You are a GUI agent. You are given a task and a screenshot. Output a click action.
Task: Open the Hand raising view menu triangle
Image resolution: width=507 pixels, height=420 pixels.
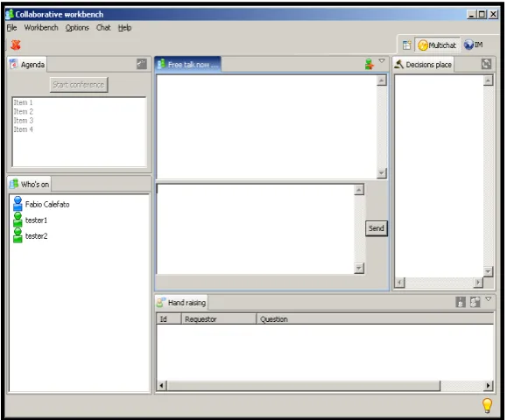tap(489, 299)
